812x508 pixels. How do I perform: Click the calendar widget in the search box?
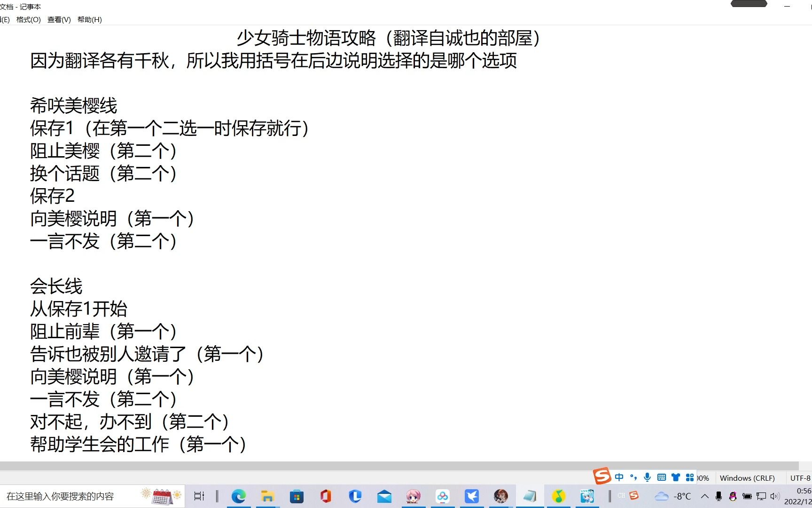tap(162, 496)
